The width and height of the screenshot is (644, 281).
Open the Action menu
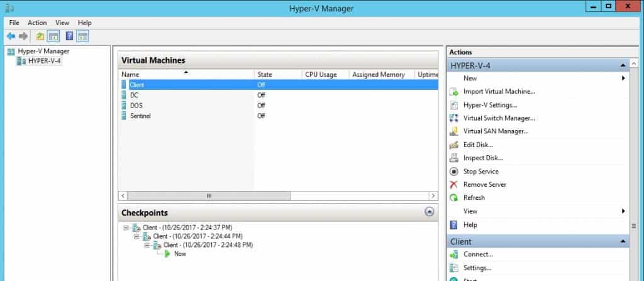(x=37, y=23)
